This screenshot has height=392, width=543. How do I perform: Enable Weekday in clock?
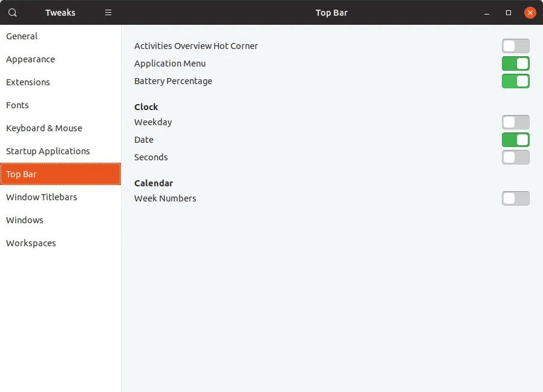tap(515, 122)
